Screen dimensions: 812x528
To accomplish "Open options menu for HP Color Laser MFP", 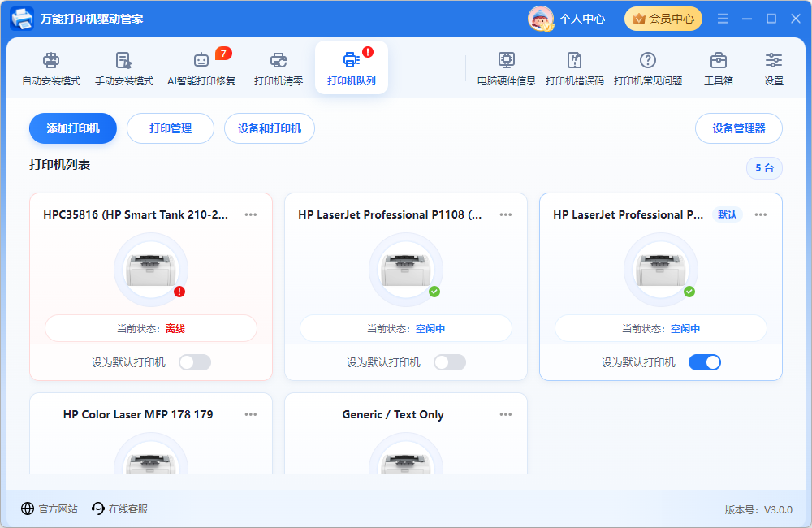I will (251, 414).
